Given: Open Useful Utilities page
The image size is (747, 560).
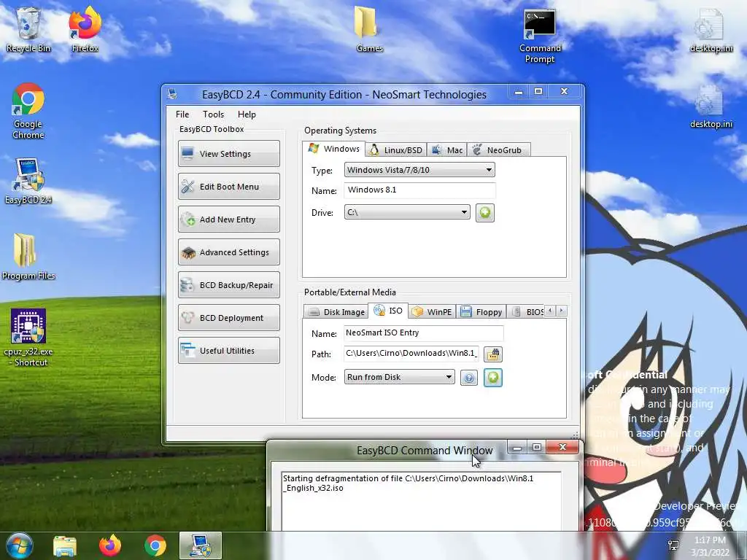Looking at the screenshot, I should (x=228, y=351).
